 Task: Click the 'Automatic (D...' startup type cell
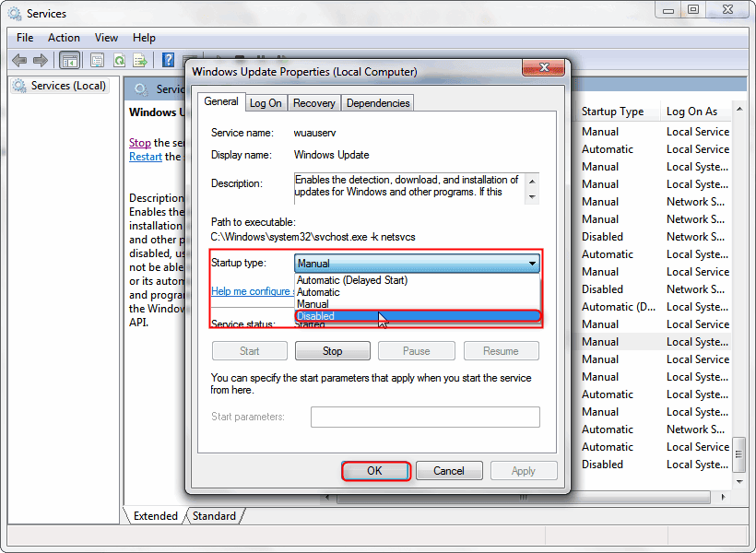coord(618,307)
